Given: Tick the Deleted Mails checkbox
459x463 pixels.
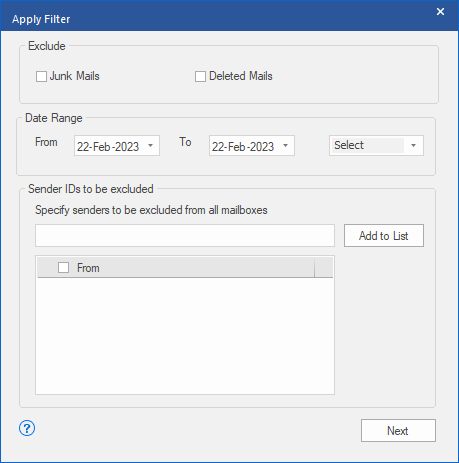Looking at the screenshot, I should 200,76.
